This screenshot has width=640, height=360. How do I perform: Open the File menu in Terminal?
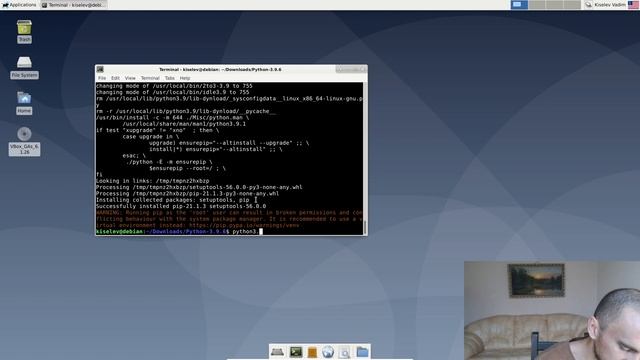[102, 78]
